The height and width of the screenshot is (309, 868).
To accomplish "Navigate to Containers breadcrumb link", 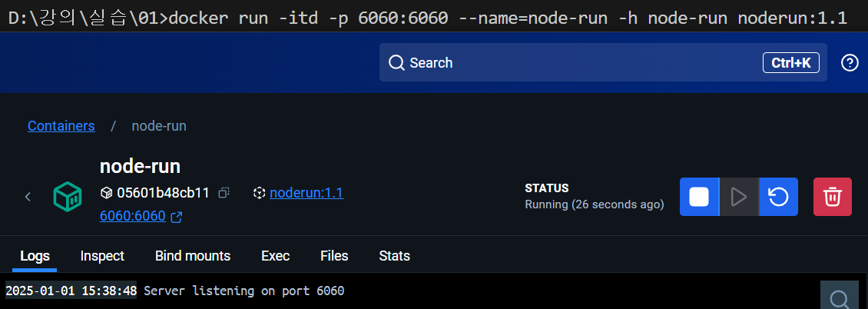I will click(x=61, y=126).
